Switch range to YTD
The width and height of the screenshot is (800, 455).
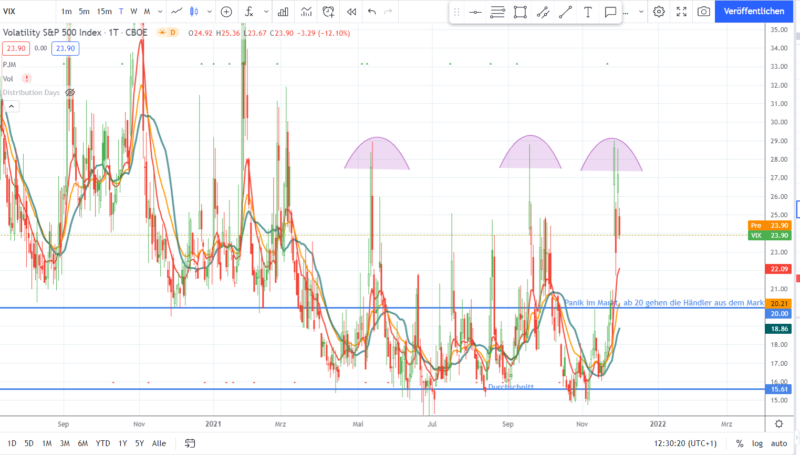click(x=102, y=443)
